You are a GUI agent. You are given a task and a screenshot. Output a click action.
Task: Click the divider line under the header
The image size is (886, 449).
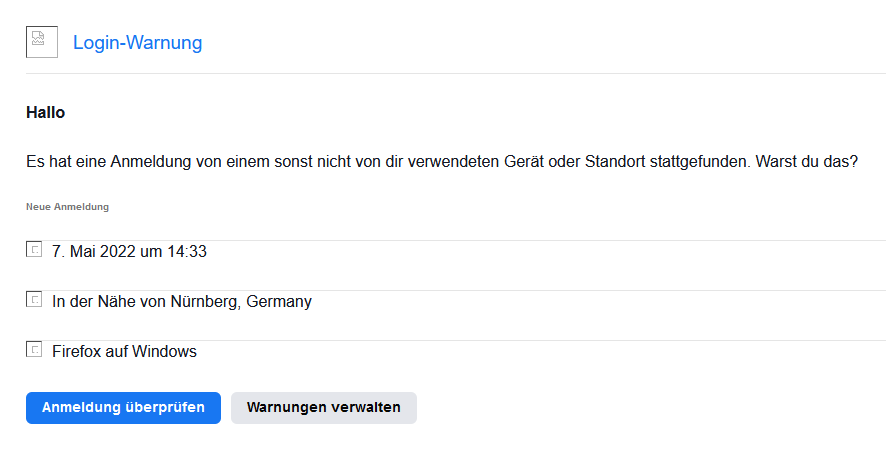[x=456, y=73]
